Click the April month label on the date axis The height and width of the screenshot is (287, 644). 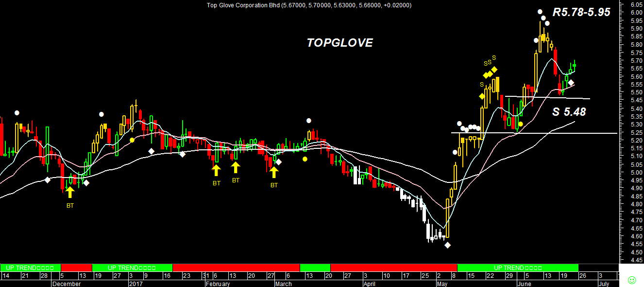pyautogui.click(x=369, y=284)
